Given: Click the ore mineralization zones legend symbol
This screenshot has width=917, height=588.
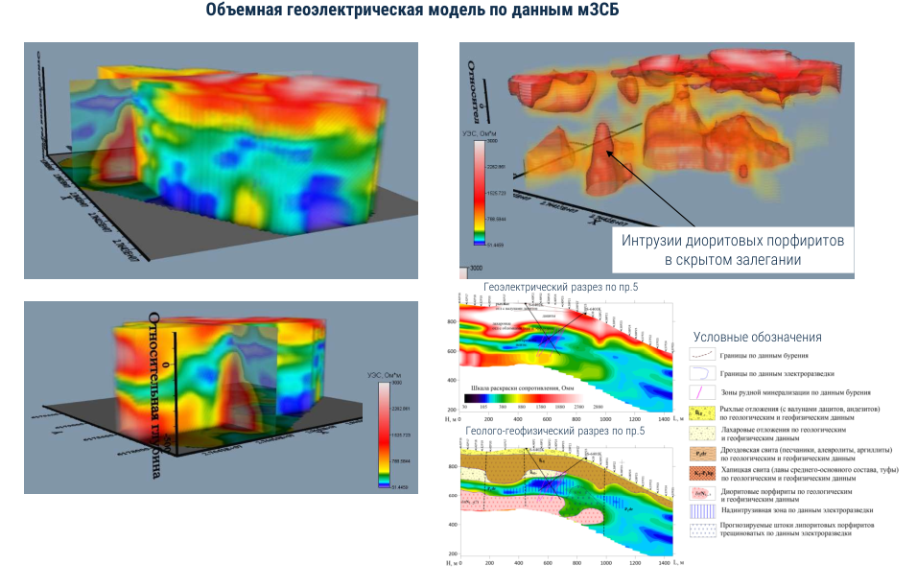Looking at the screenshot, I should pyautogui.click(x=703, y=391).
